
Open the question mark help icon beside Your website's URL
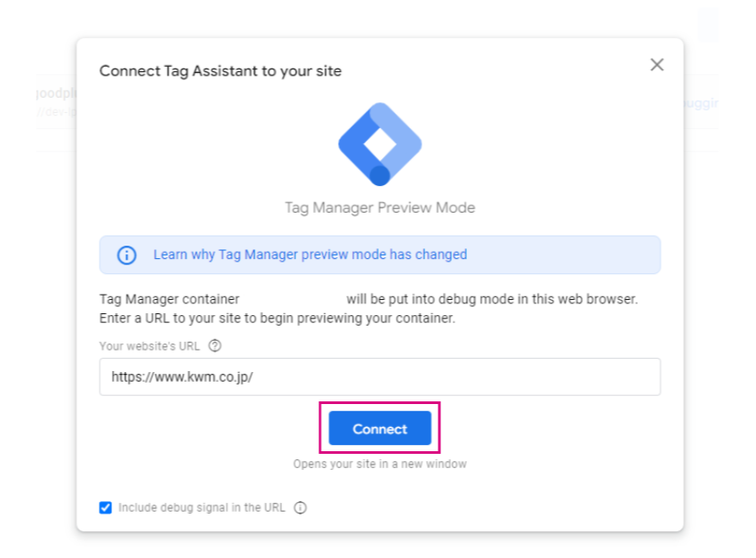click(x=215, y=346)
